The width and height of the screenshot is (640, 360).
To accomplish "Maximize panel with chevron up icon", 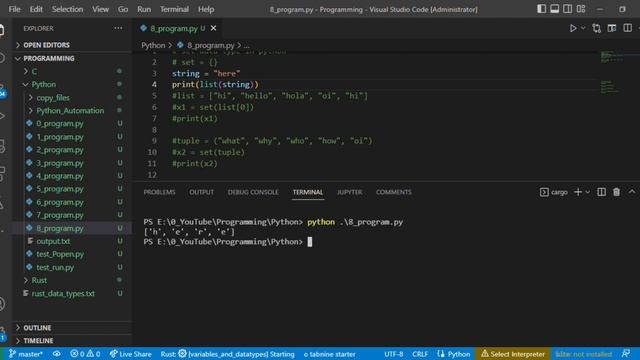I will [632, 192].
